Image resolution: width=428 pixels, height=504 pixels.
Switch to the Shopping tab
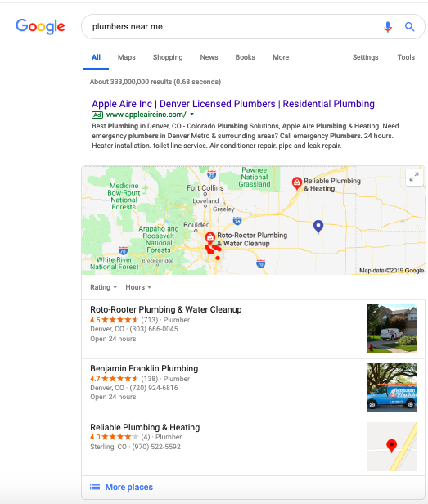pyautogui.click(x=168, y=57)
